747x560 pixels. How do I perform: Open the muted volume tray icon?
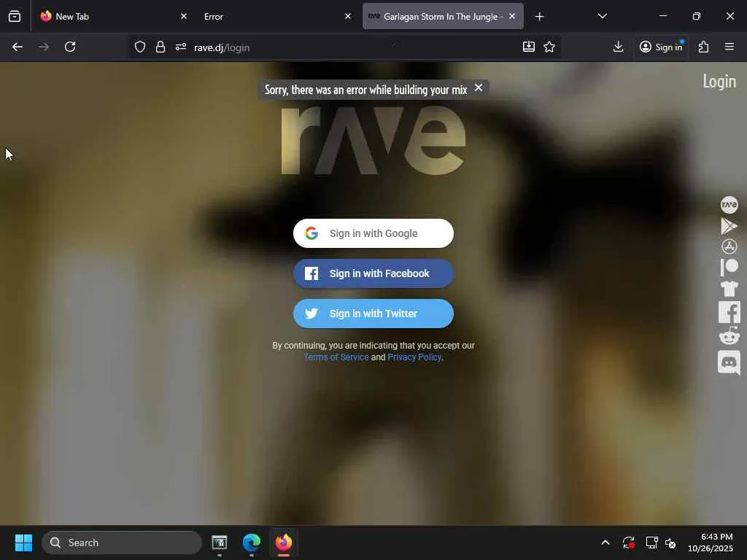[670, 542]
